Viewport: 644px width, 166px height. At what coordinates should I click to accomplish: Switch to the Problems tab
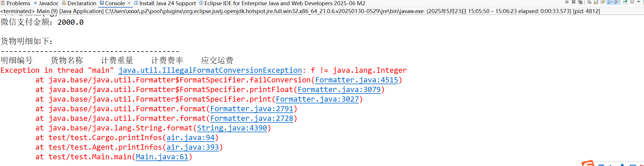pyautogui.click(x=15, y=3)
